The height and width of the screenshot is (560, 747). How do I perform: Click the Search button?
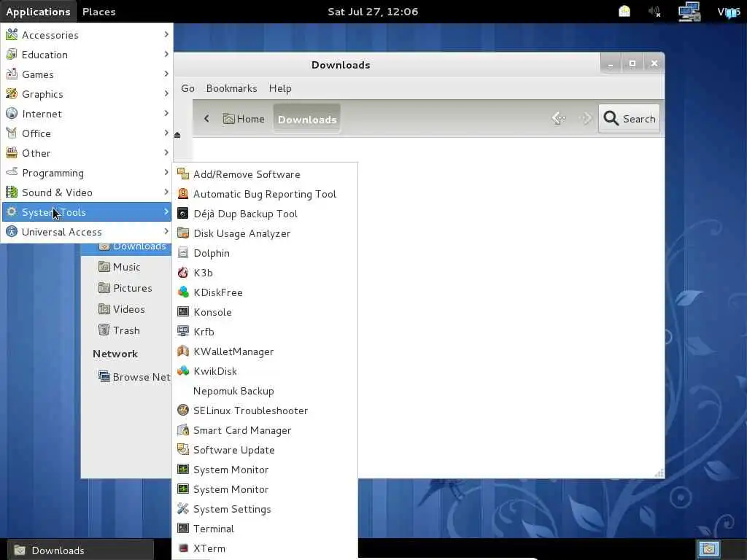click(x=630, y=119)
